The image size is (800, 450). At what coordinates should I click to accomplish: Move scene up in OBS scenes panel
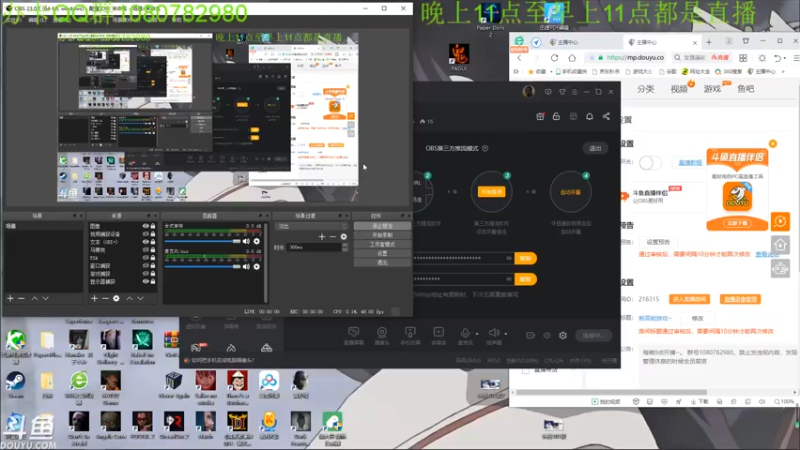coord(35,298)
